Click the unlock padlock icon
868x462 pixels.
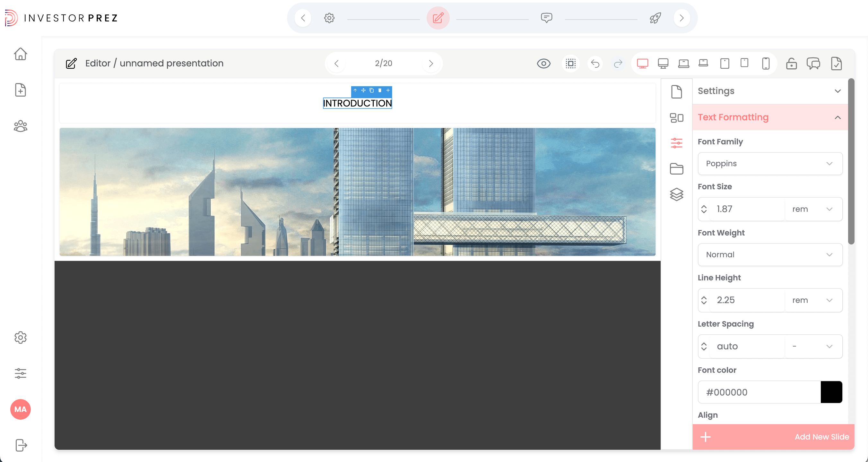pyautogui.click(x=791, y=63)
